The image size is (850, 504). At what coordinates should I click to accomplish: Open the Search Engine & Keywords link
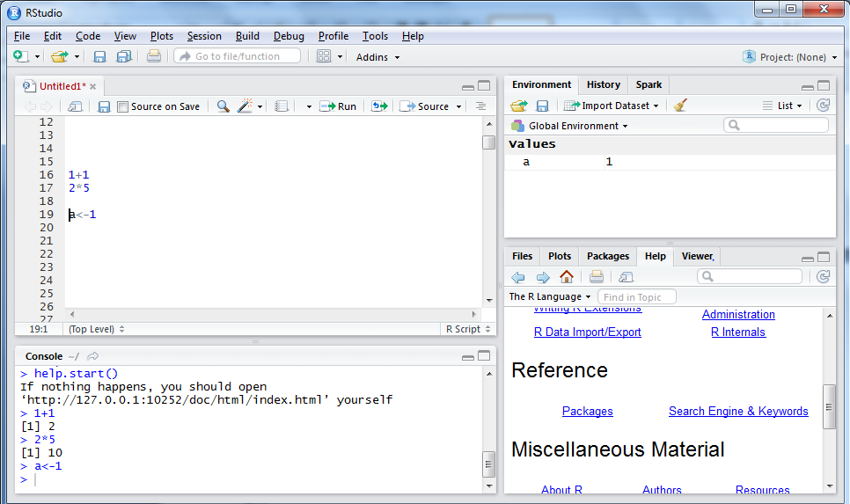click(x=737, y=412)
